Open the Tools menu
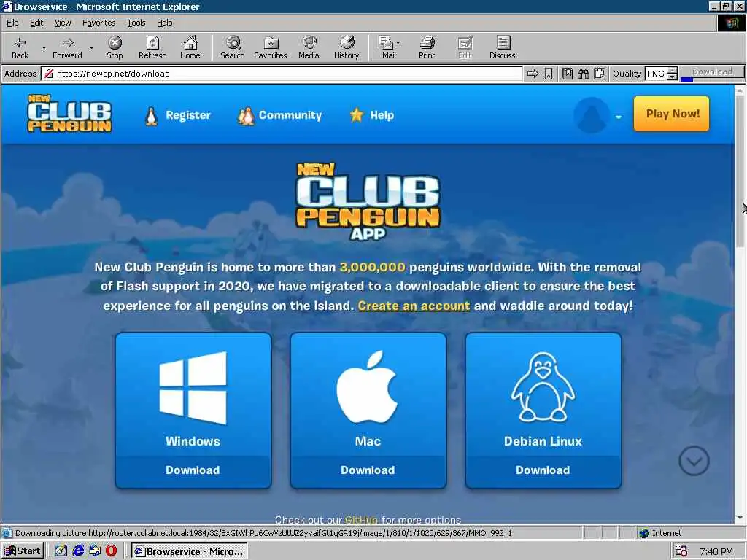This screenshot has height=560, width=747. [136, 23]
